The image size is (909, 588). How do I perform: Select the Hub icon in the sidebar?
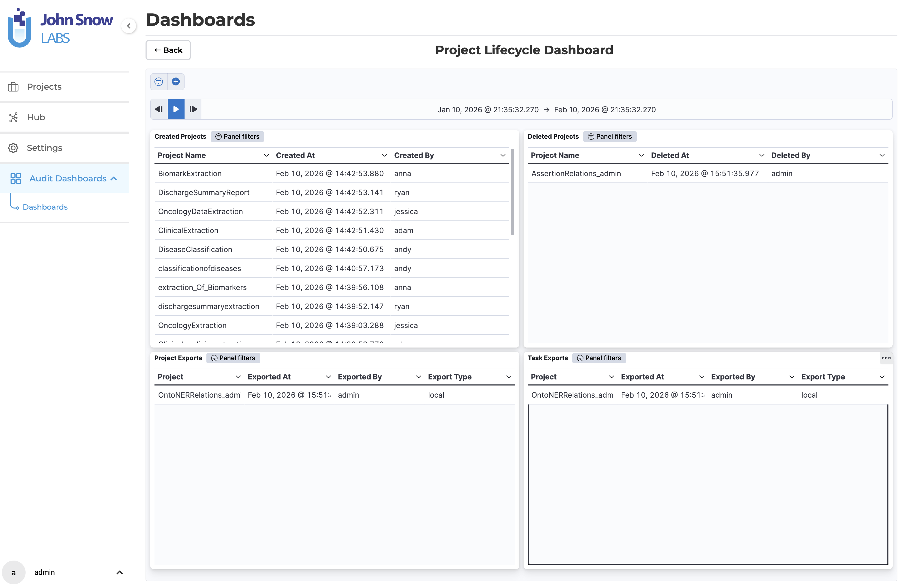(x=13, y=117)
